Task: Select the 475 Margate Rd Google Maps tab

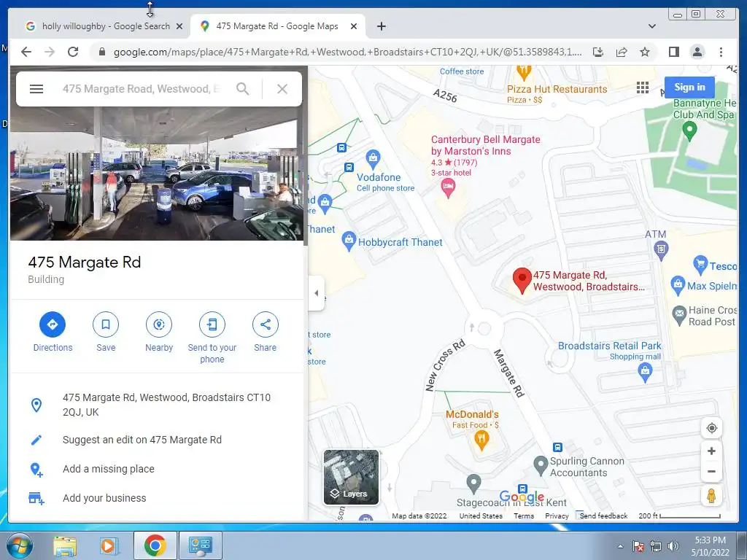Action: [x=276, y=26]
